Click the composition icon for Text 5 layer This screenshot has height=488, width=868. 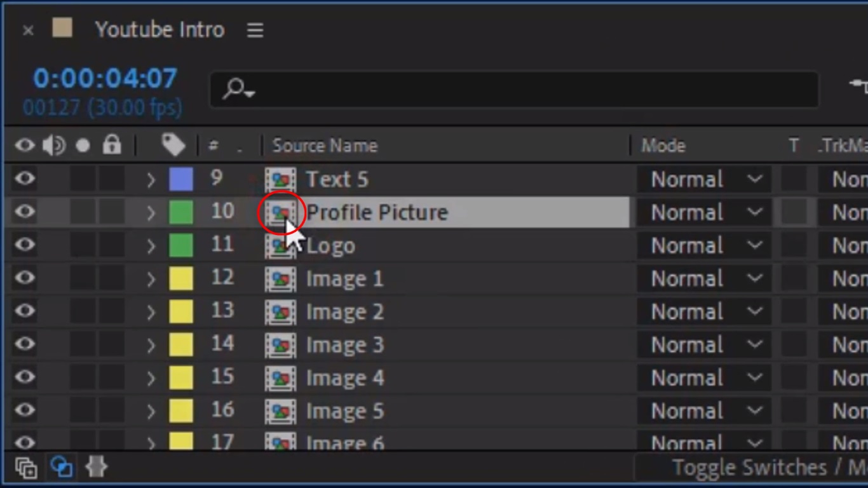(280, 180)
